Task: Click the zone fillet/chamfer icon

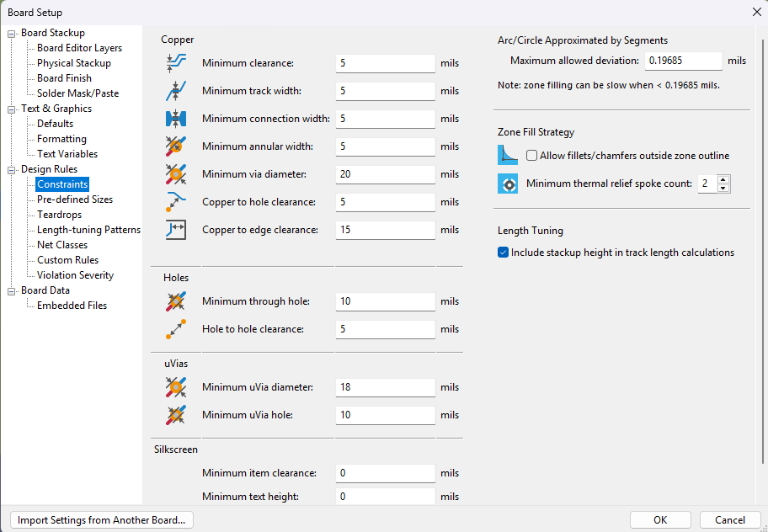Action: [x=508, y=155]
